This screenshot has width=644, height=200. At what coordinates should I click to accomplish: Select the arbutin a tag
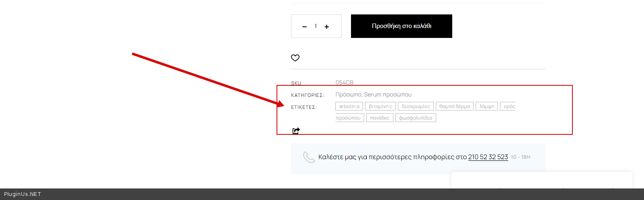(x=349, y=106)
